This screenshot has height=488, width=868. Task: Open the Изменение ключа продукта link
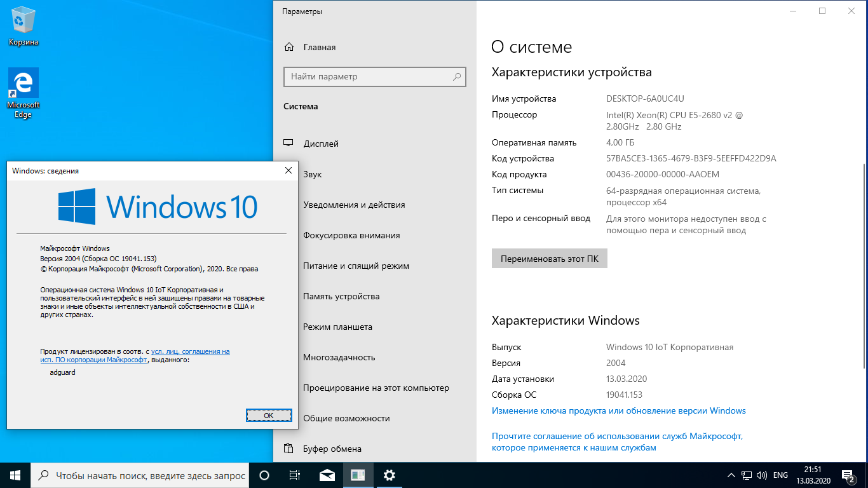coord(619,410)
